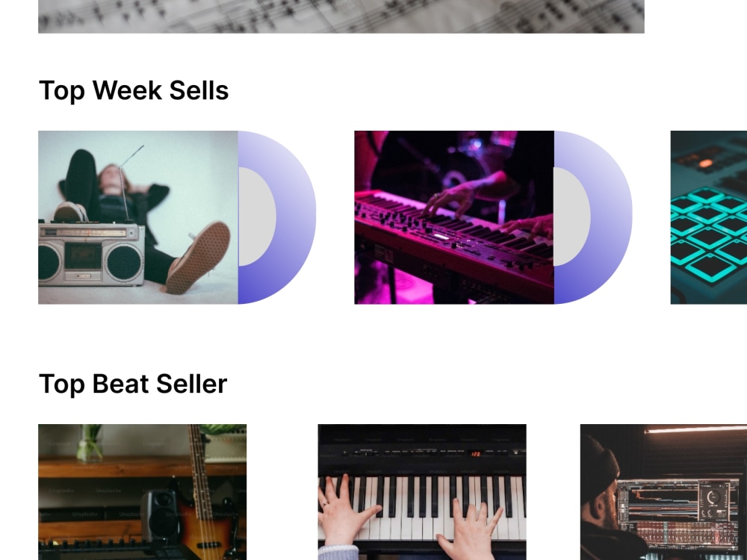747x560 pixels.
Task: Select purple vinyl record beside boombox cover
Action: [x=277, y=217]
